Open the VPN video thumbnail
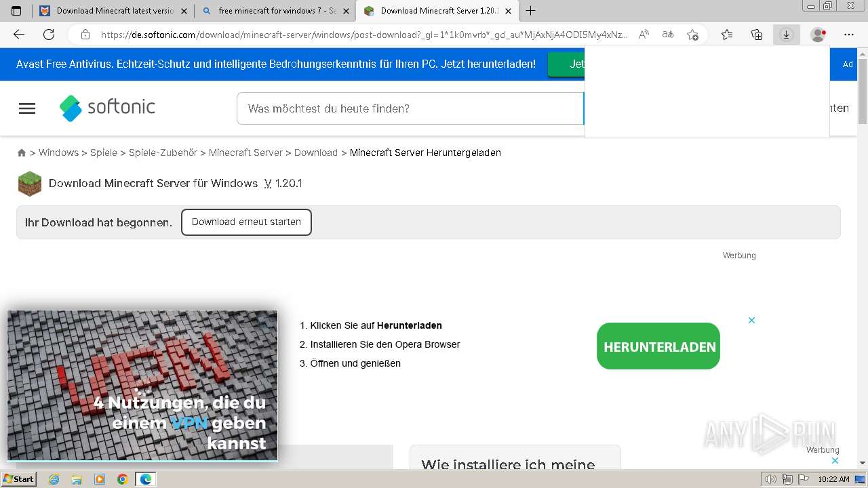The width and height of the screenshot is (868, 488). coord(142,386)
